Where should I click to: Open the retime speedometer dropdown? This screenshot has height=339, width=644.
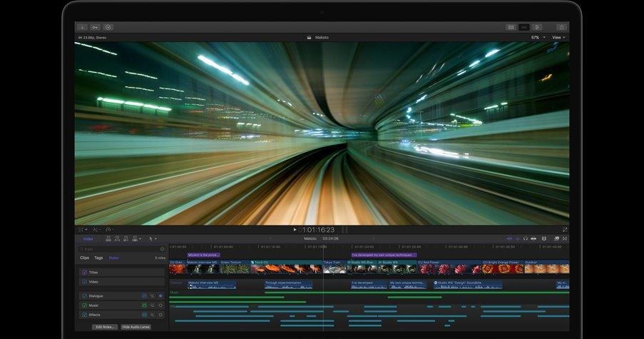[110, 230]
